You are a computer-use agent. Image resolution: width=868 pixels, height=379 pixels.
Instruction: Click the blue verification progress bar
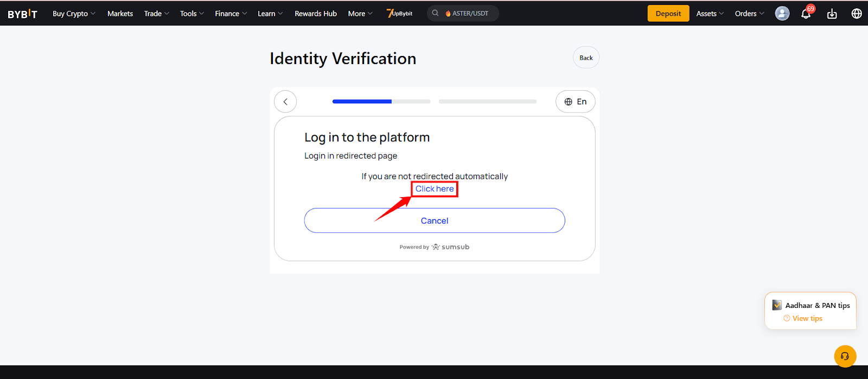click(362, 102)
